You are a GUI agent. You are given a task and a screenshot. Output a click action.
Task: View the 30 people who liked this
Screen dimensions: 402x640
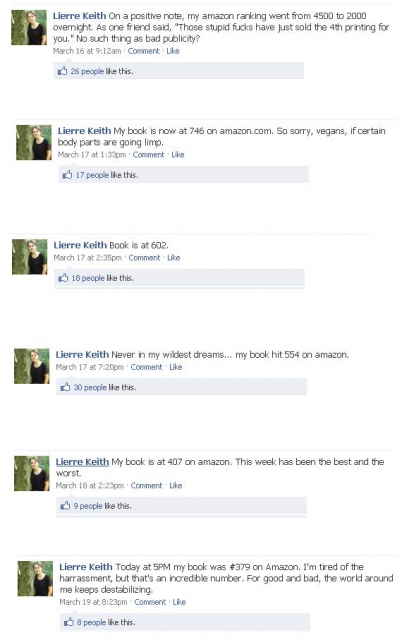pyautogui.click(x=90, y=387)
